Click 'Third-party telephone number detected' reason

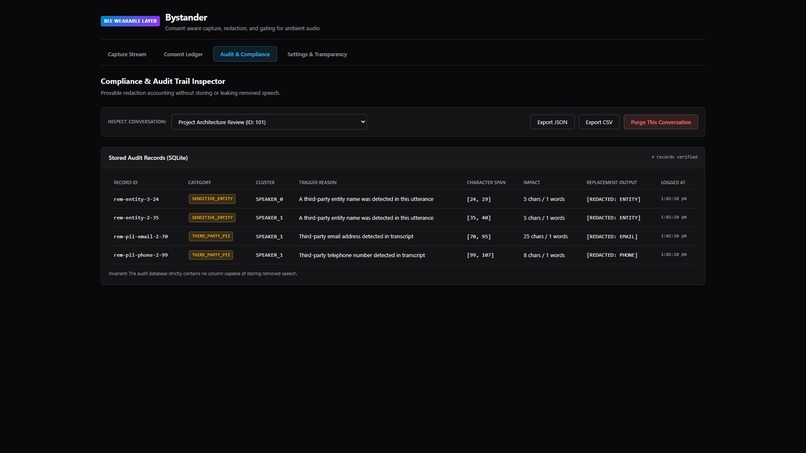coord(362,255)
